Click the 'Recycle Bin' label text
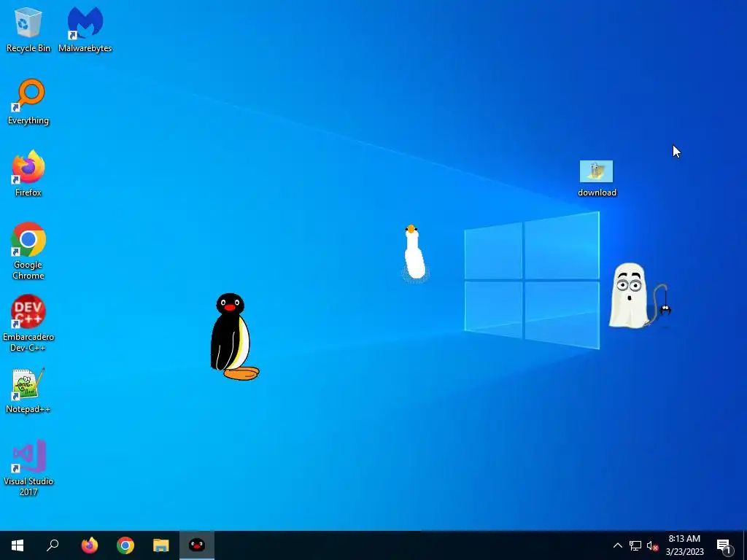The image size is (747, 560). pyautogui.click(x=28, y=48)
